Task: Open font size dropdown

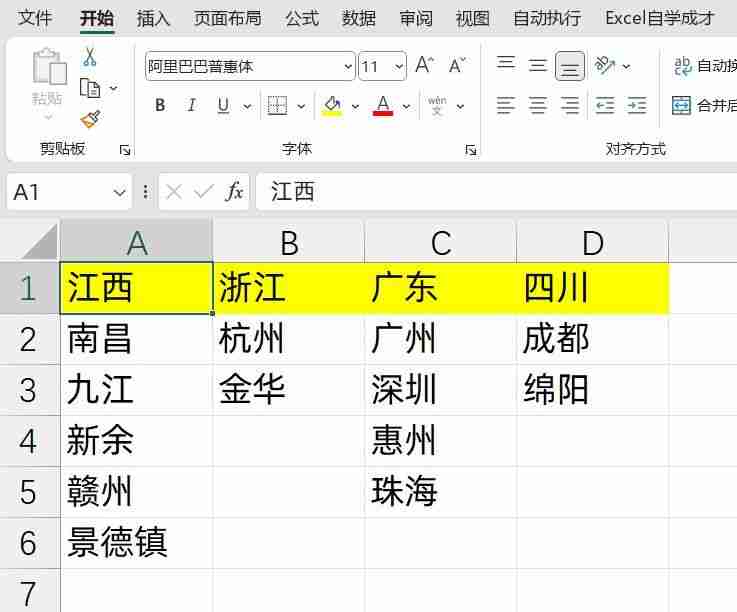Action: pos(399,67)
